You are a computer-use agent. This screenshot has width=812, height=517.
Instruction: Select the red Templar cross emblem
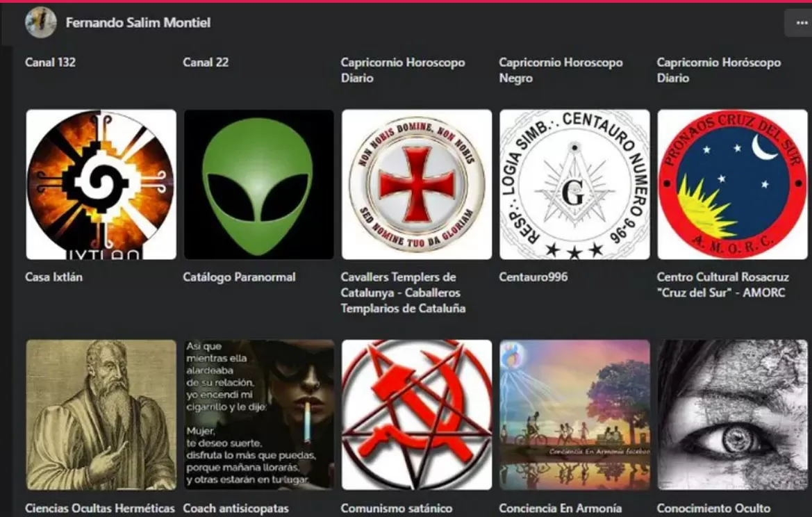tap(417, 185)
